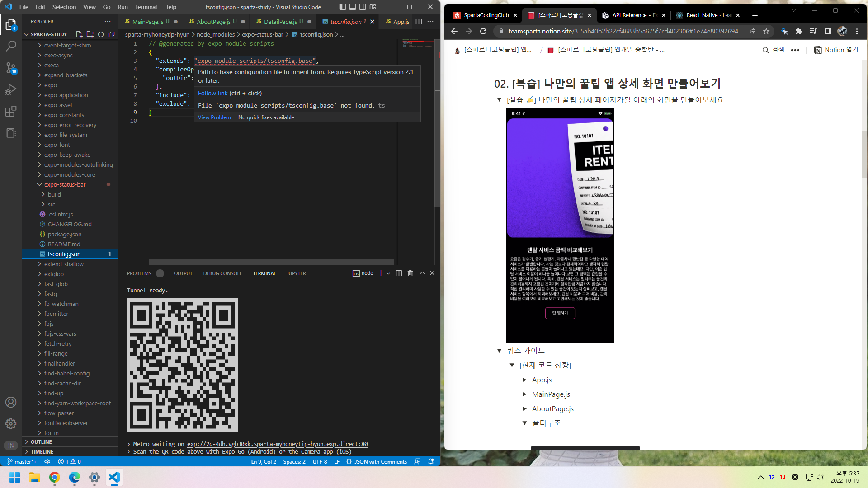868x488 pixels.
Task: Go back in Chrome browser
Action: [x=454, y=31]
